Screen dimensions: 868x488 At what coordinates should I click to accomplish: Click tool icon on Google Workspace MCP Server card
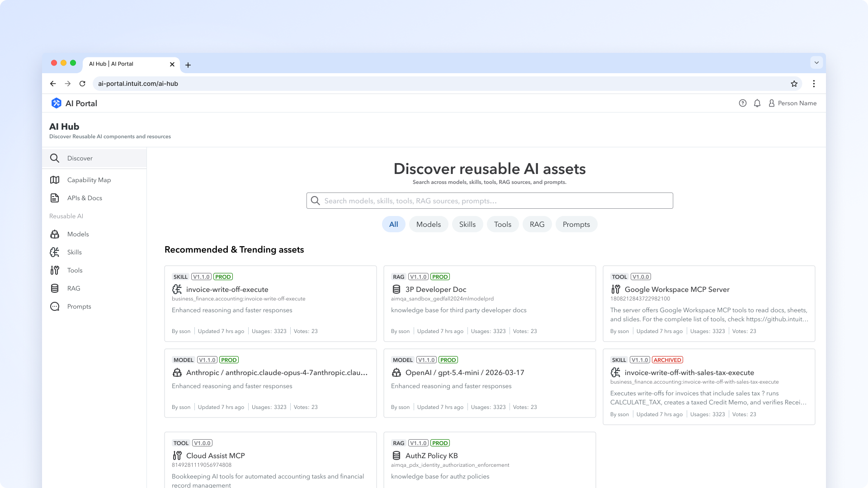coord(615,289)
